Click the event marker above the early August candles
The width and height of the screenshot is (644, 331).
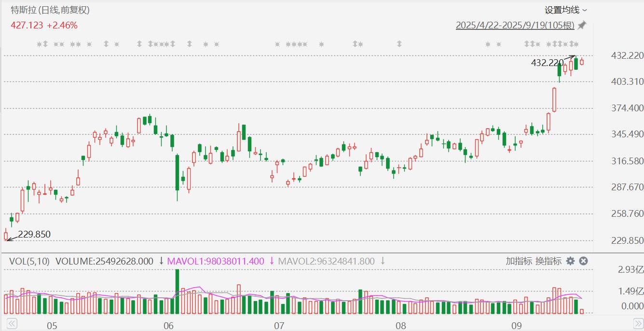click(x=399, y=44)
